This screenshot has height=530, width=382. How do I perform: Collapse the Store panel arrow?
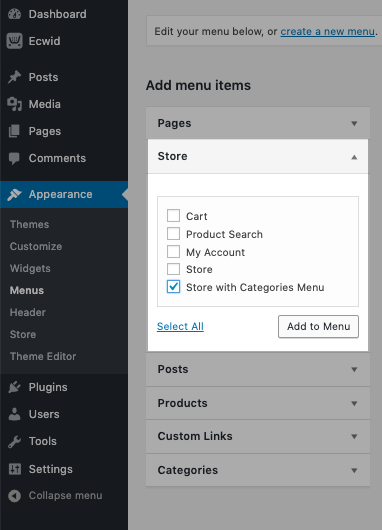tap(354, 157)
